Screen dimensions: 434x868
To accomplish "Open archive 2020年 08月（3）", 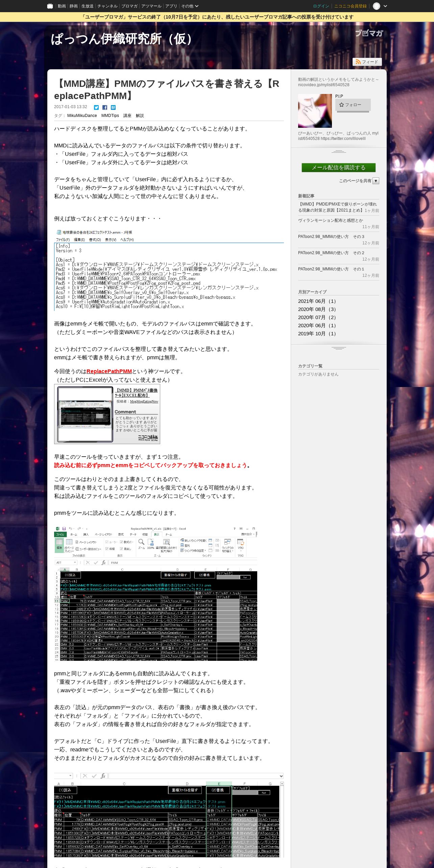I will [318, 309].
